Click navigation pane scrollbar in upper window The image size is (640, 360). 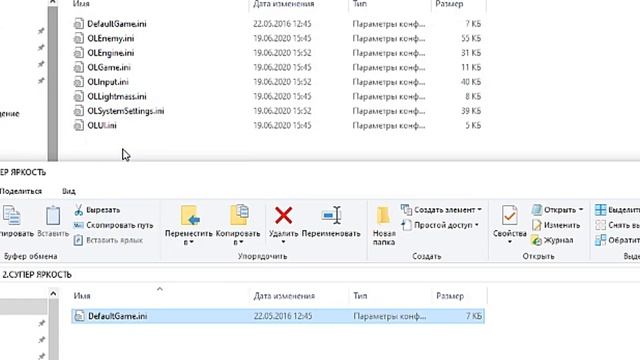click(x=53, y=84)
